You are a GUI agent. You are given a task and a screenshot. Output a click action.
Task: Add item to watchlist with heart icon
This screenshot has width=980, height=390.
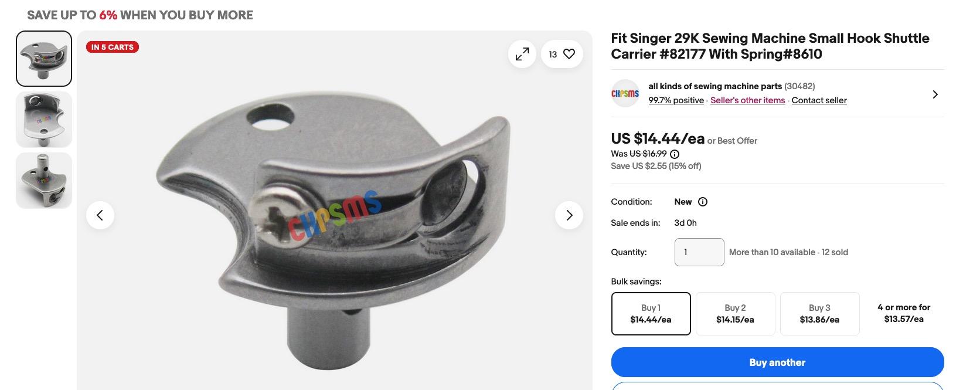coord(569,54)
